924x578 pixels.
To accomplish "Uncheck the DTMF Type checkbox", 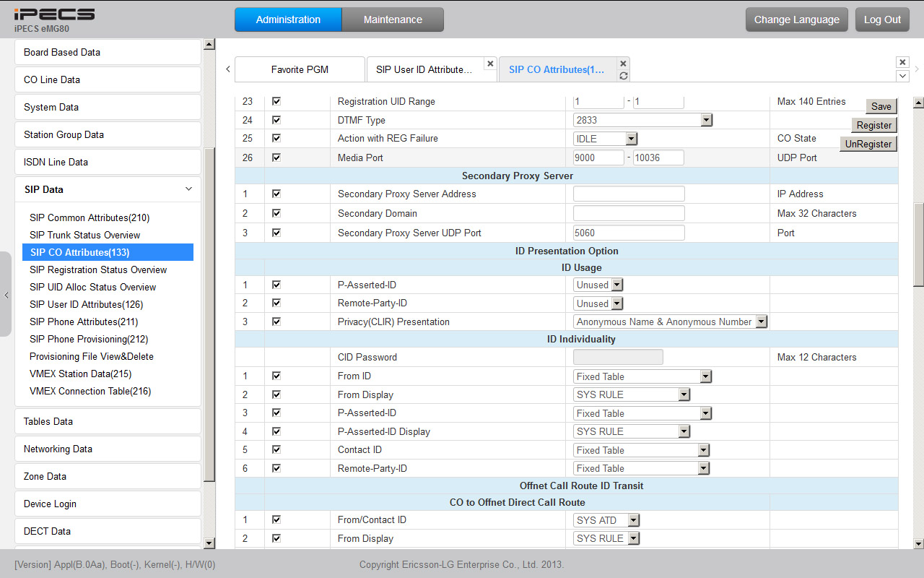I will [x=276, y=120].
